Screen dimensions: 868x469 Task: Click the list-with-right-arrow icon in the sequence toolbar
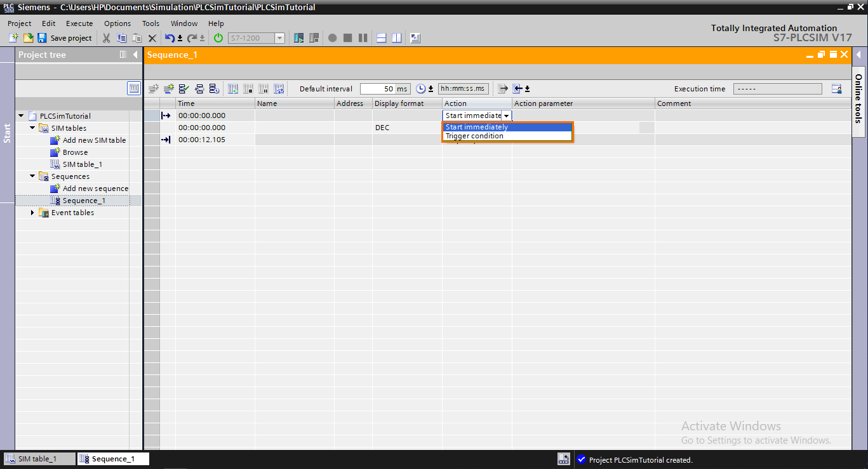pyautogui.click(x=503, y=89)
